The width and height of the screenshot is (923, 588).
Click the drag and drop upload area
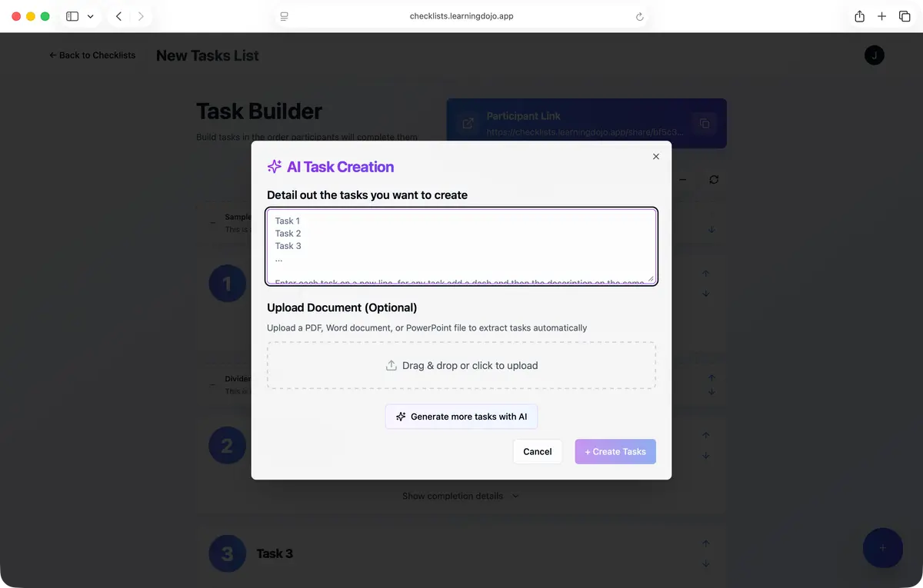pyautogui.click(x=461, y=366)
